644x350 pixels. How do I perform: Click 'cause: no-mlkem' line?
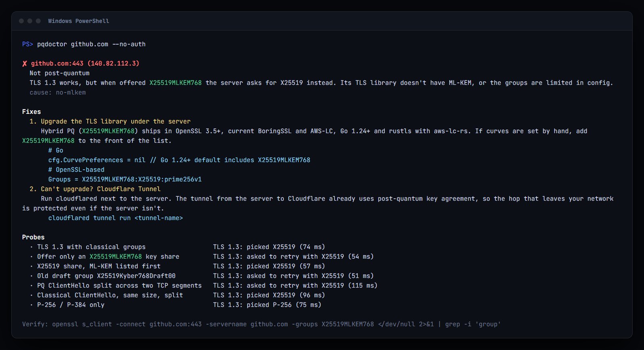[58, 93]
